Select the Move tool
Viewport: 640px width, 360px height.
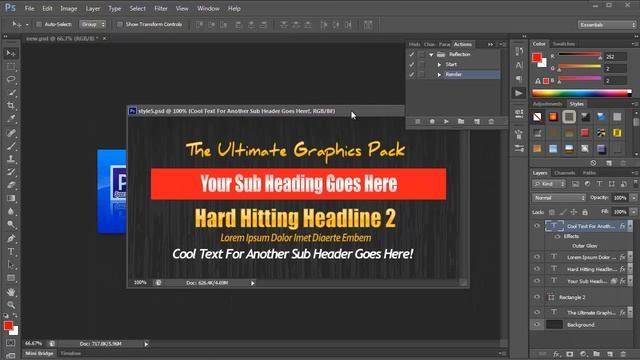pyautogui.click(x=11, y=53)
